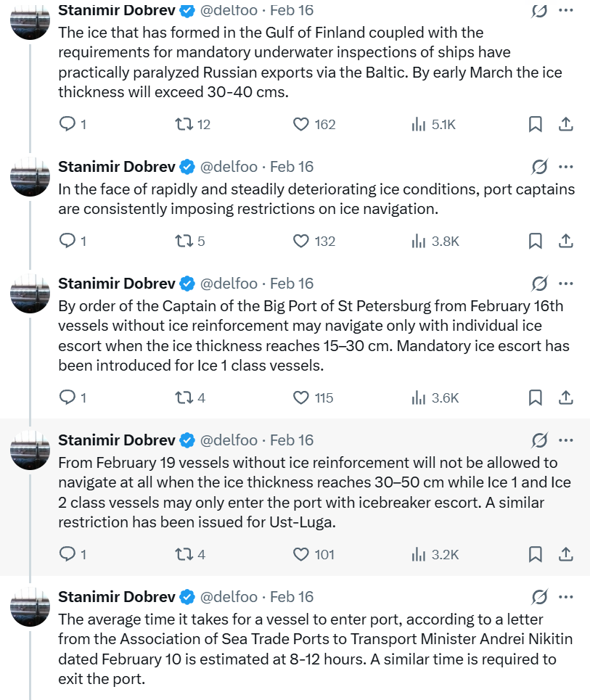Repost the tweet with 5 reposts
The height and width of the screenshot is (700, 590).
[184, 241]
